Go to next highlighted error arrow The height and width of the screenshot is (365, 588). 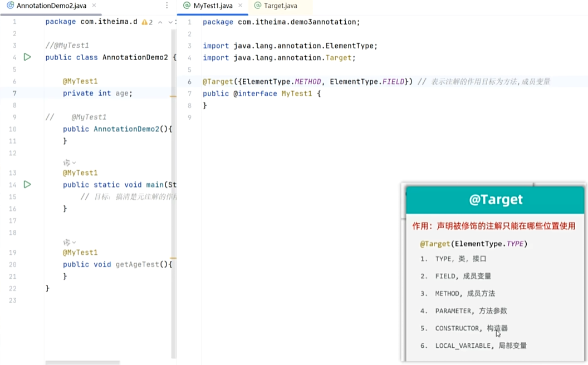170,22
